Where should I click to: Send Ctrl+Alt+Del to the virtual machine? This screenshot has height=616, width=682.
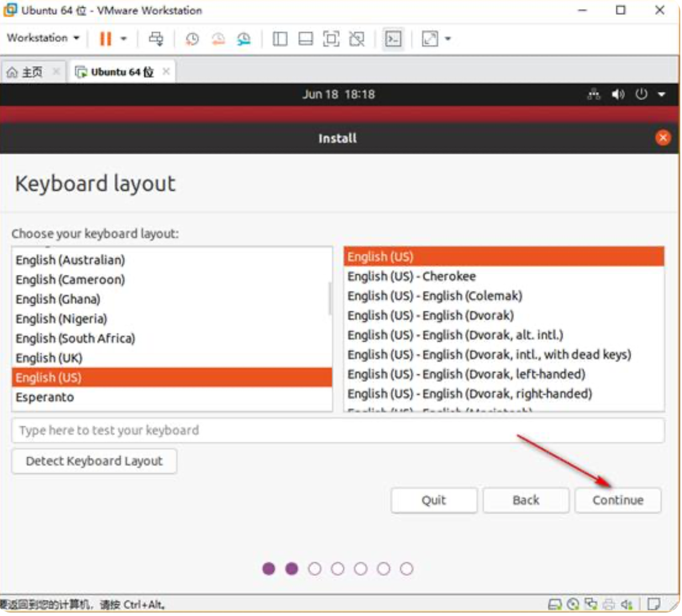click(x=156, y=39)
